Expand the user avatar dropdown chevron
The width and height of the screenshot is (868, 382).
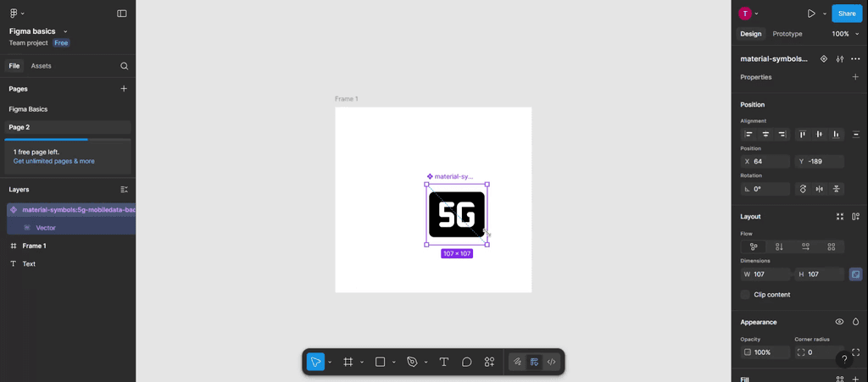coord(757,14)
